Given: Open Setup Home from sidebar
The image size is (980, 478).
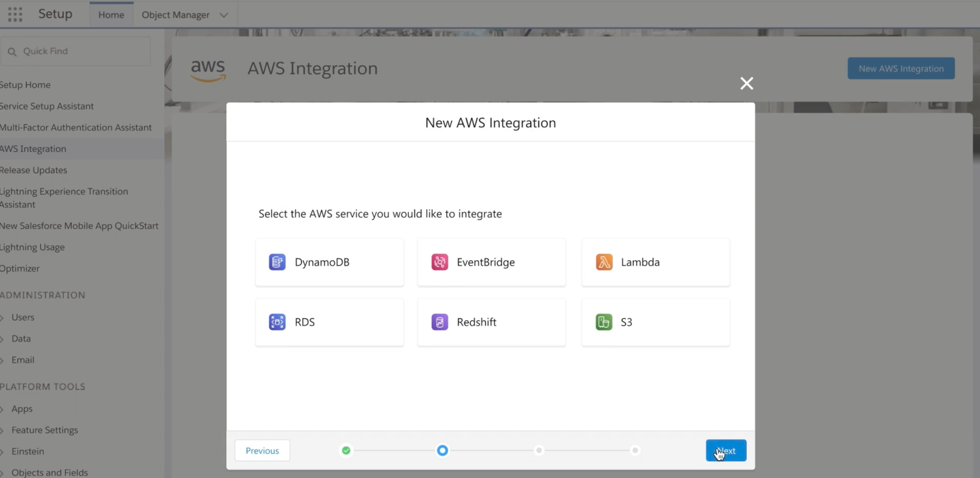Looking at the screenshot, I should (25, 84).
